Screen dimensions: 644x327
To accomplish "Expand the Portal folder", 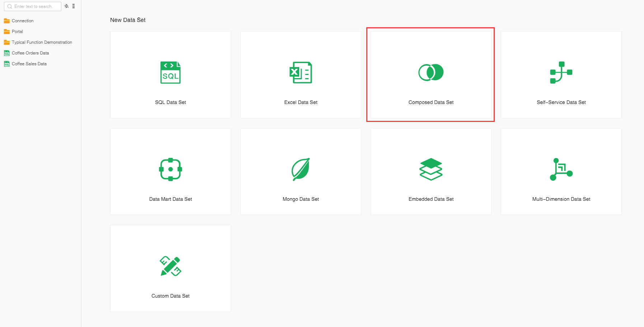I will 17,32.
